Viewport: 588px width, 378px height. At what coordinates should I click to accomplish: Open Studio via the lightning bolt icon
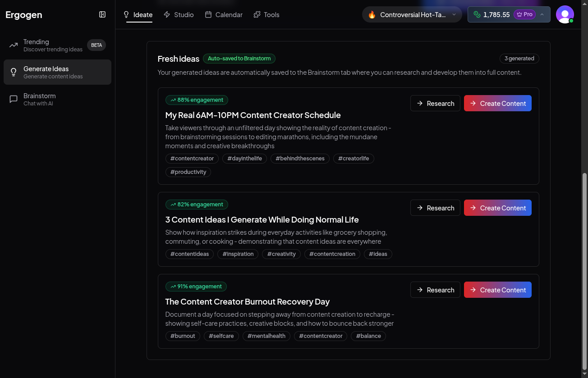coord(166,14)
